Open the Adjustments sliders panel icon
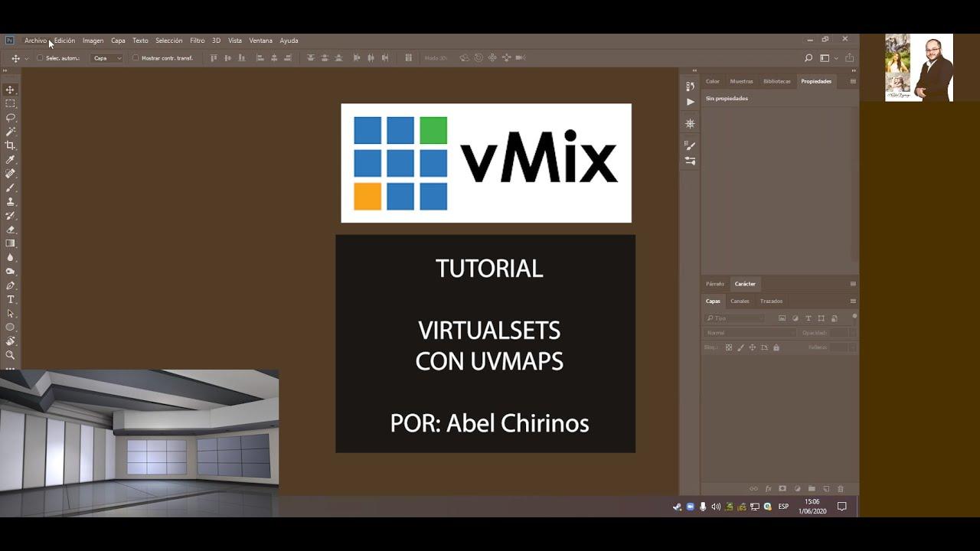This screenshot has width=980, height=551. (690, 161)
